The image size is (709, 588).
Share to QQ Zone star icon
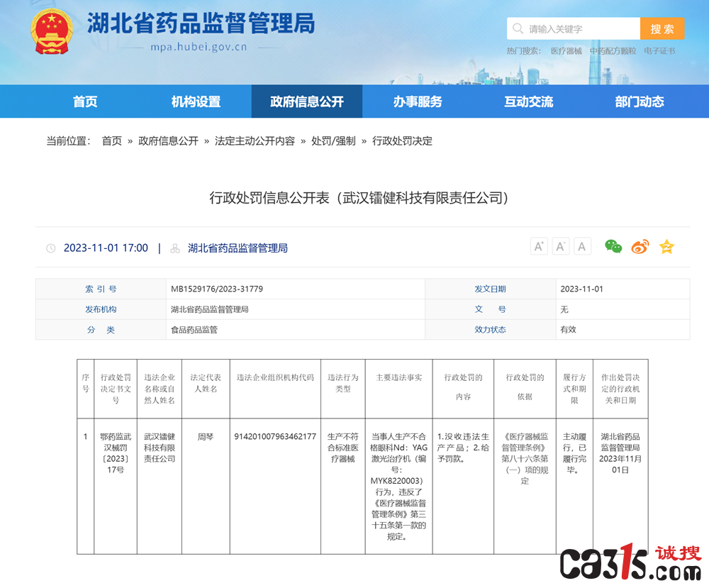(666, 247)
